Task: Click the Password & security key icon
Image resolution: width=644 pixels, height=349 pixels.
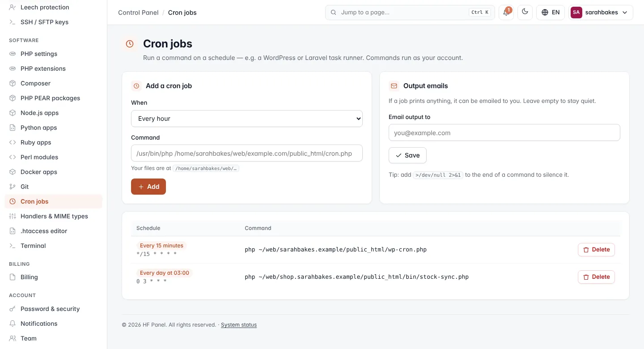Action: [x=13, y=309]
